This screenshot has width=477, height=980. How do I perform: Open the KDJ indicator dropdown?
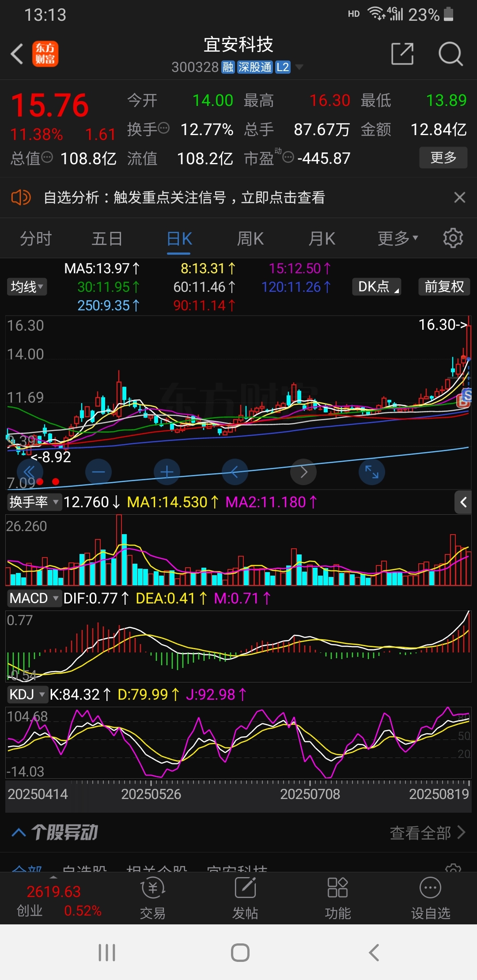point(27,694)
